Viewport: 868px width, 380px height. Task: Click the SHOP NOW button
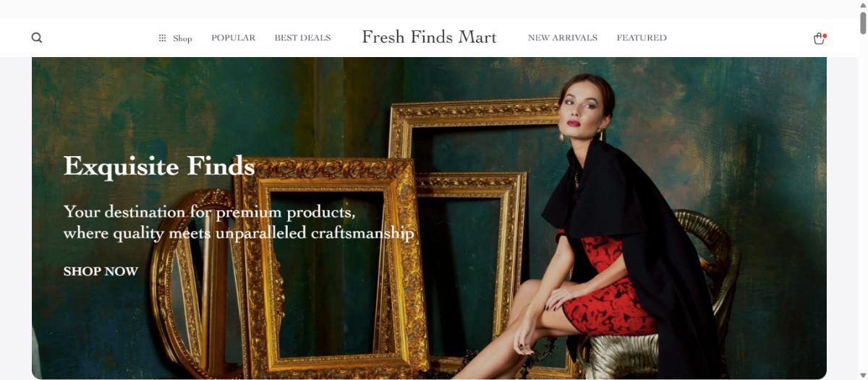[101, 272]
